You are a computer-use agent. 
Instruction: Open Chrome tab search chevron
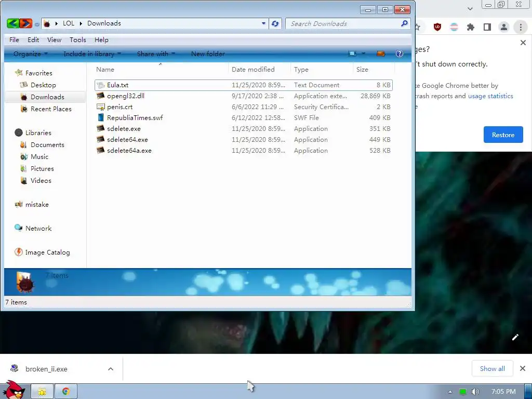[470, 9]
